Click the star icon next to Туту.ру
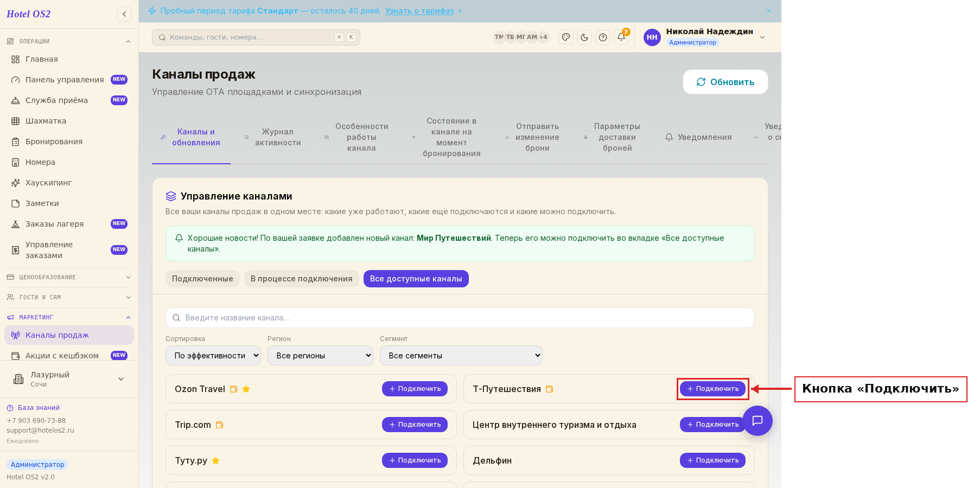The image size is (980, 488). click(x=215, y=460)
